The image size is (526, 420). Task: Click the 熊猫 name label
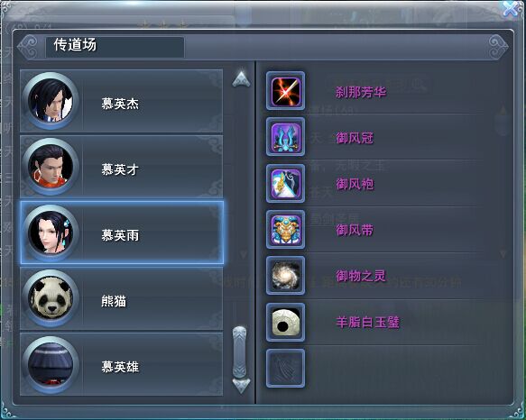(114, 301)
